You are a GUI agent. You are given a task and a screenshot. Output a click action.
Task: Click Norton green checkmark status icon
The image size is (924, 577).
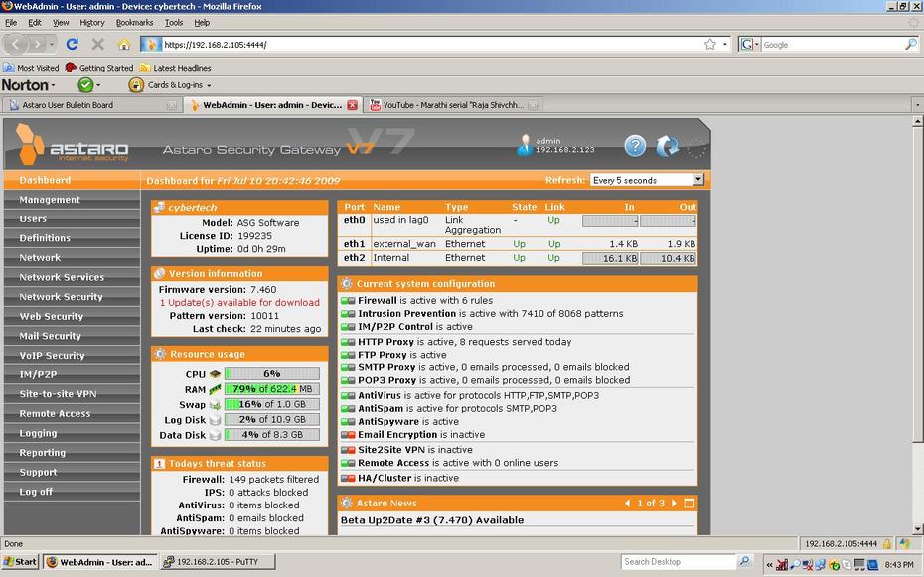85,85
